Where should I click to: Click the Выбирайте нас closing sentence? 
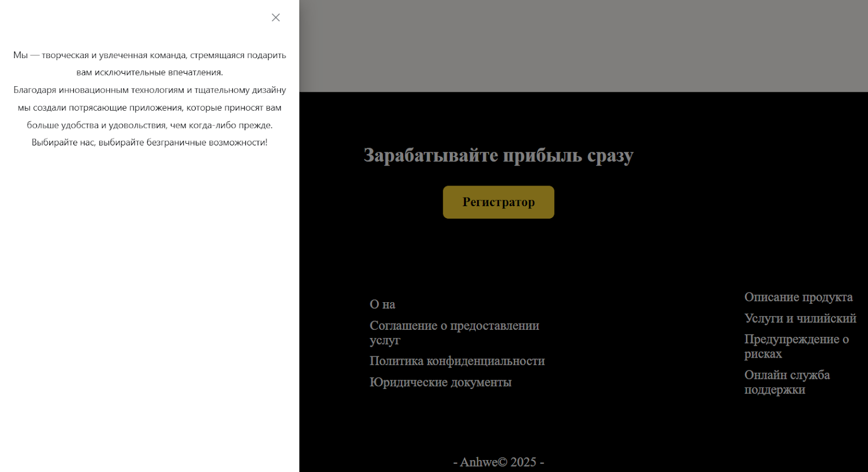click(x=150, y=142)
